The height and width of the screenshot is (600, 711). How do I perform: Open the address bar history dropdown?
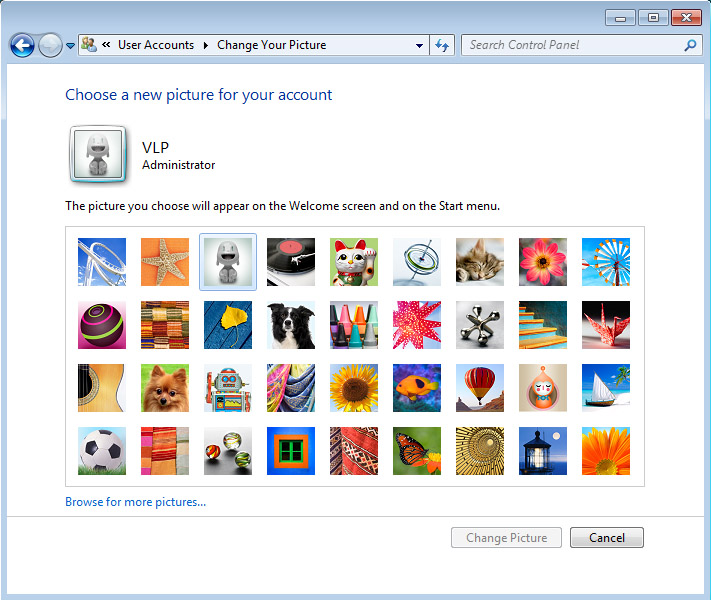(x=419, y=45)
